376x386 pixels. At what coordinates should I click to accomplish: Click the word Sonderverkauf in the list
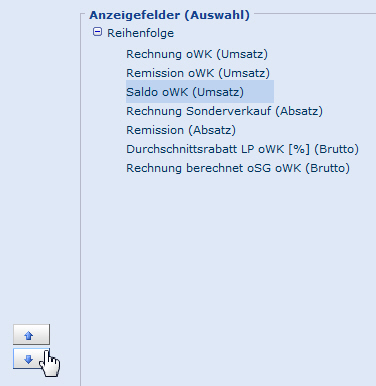pyautogui.click(x=229, y=111)
